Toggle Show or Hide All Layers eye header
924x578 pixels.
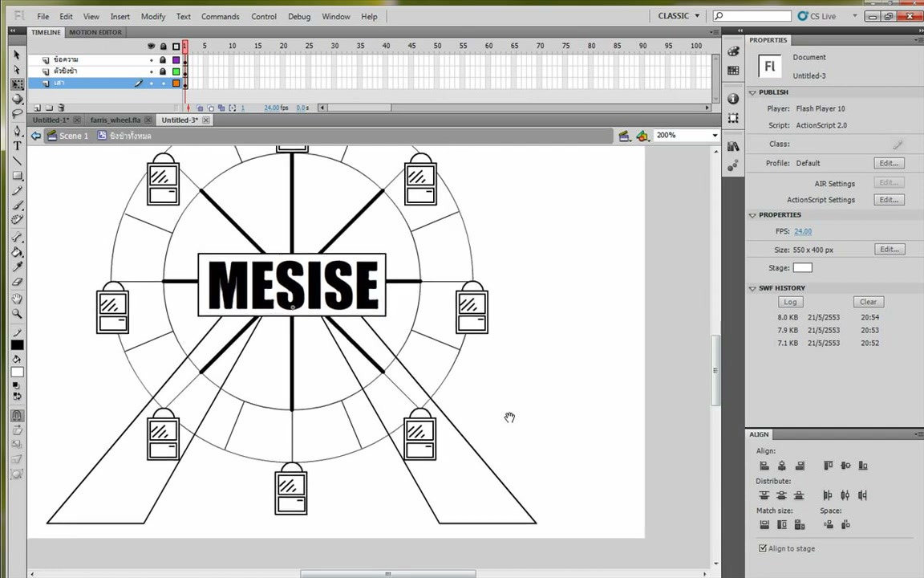(x=152, y=46)
